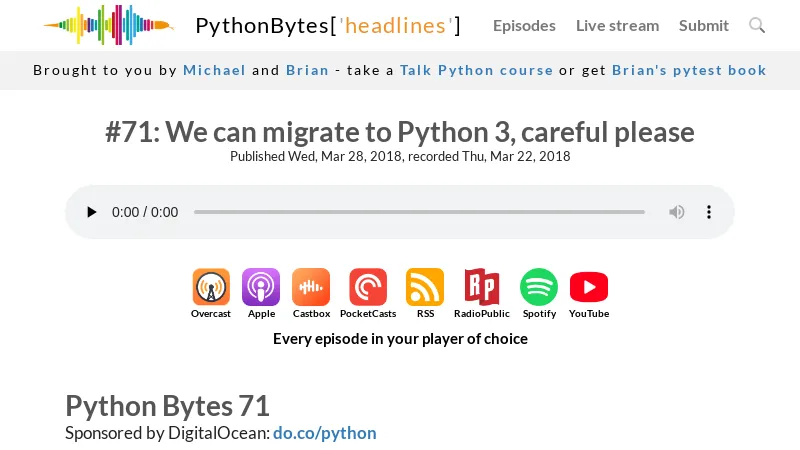Image resolution: width=800 pixels, height=450 pixels.
Task: Open the Castbox player icon
Action: [311, 287]
